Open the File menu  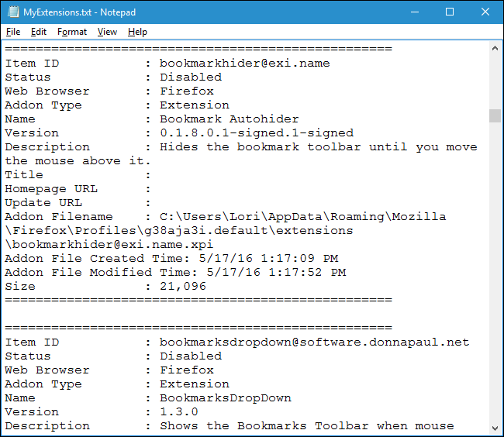click(13, 32)
